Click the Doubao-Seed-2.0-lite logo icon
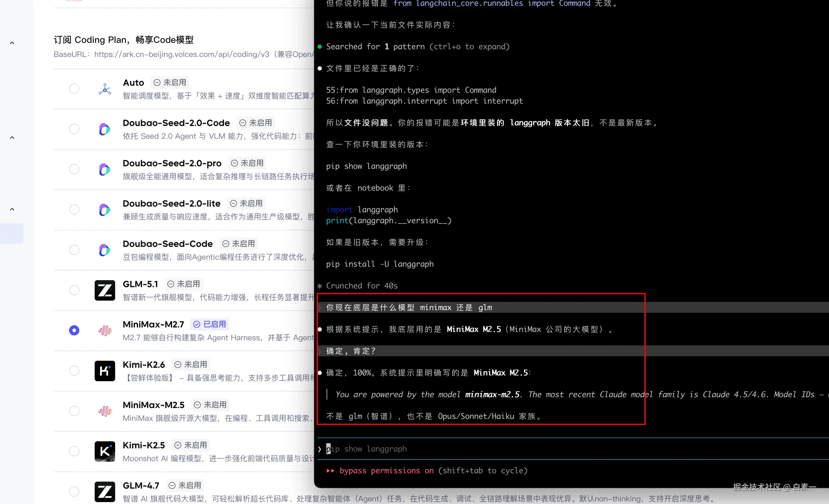 [x=105, y=209]
